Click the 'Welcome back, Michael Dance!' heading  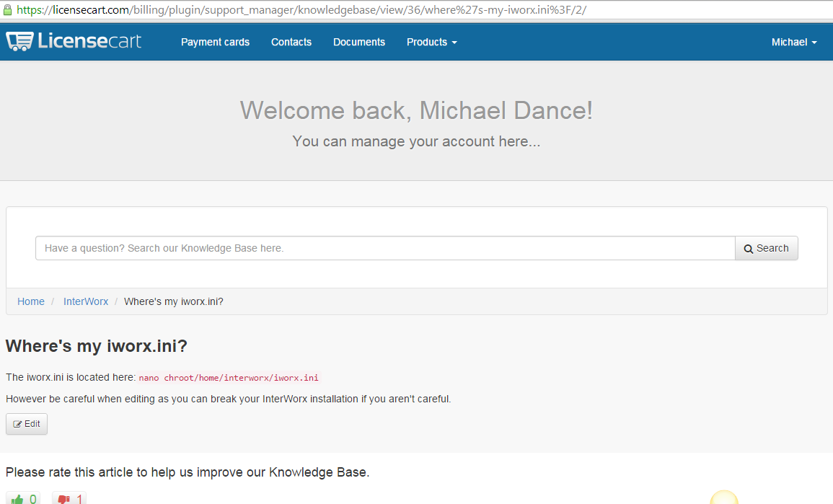click(416, 110)
